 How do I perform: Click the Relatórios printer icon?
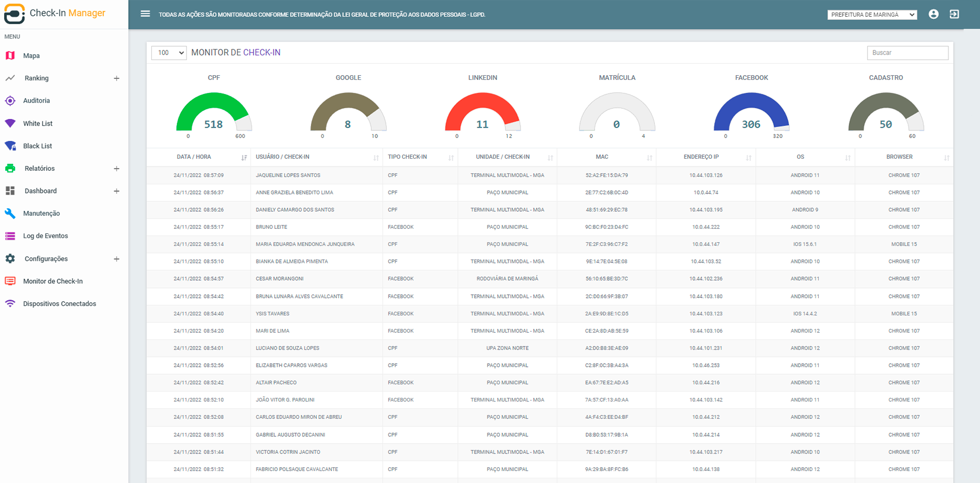(10, 168)
